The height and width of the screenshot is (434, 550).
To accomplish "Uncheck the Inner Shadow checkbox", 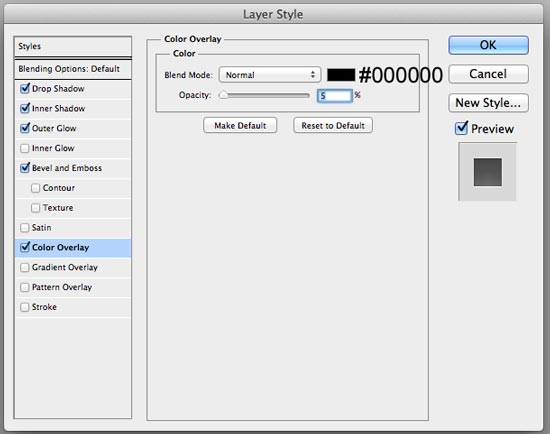I will click(x=25, y=108).
